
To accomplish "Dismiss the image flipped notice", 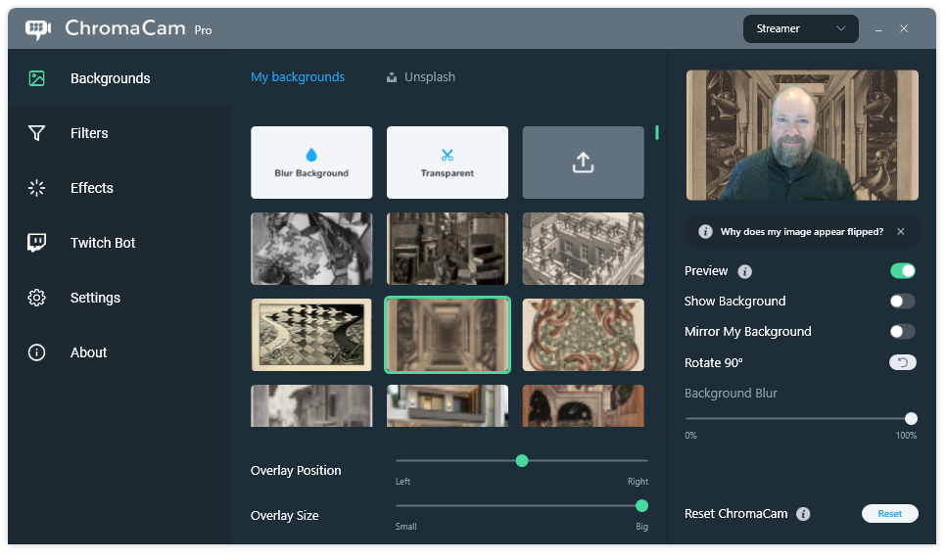I will point(901,232).
